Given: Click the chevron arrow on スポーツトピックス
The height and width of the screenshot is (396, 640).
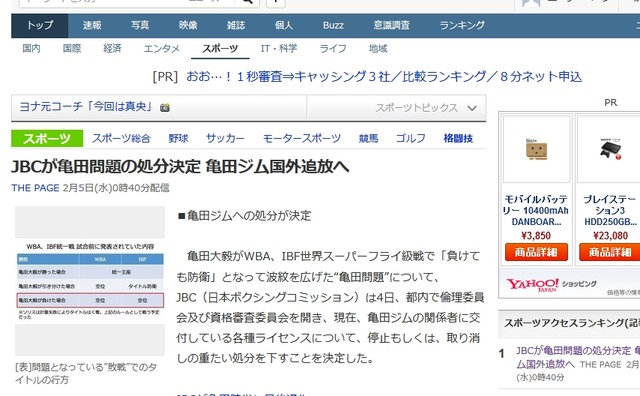Looking at the screenshot, I should point(472,109).
